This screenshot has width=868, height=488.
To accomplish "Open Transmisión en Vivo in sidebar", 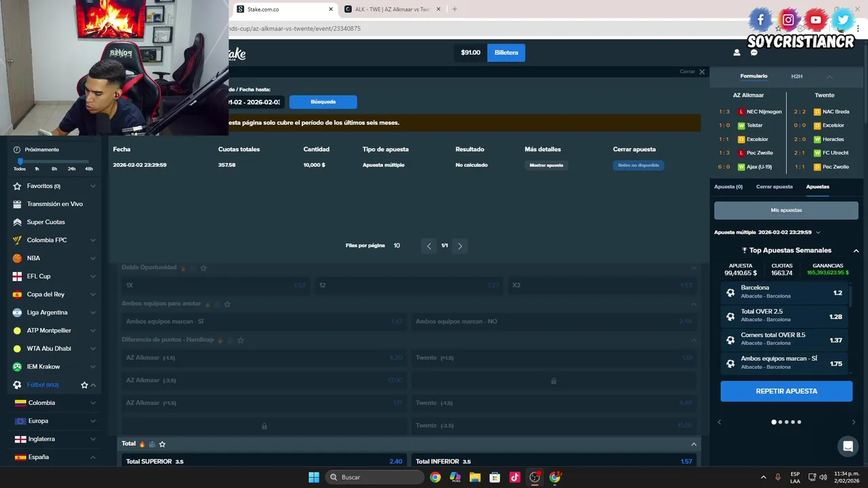I will click(x=54, y=204).
